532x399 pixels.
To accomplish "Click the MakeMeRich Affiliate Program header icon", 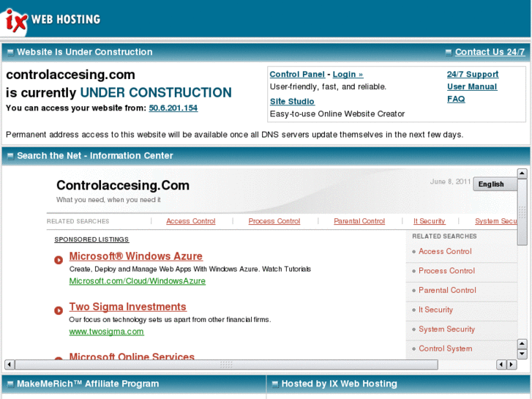I will pyautogui.click(x=10, y=384).
